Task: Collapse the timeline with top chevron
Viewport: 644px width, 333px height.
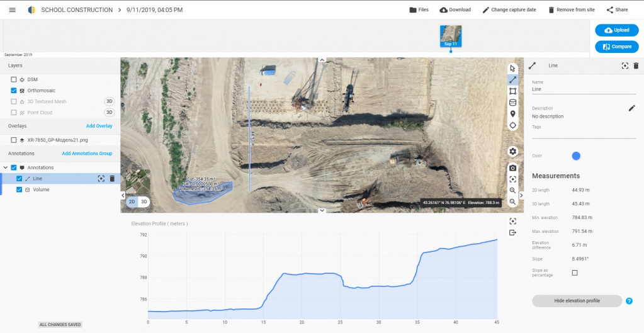Action: tap(322, 60)
